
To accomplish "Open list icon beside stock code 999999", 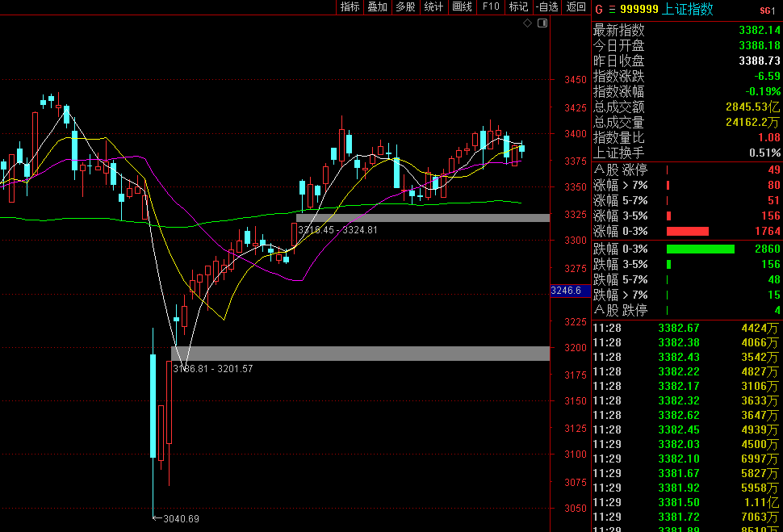I will [612, 10].
